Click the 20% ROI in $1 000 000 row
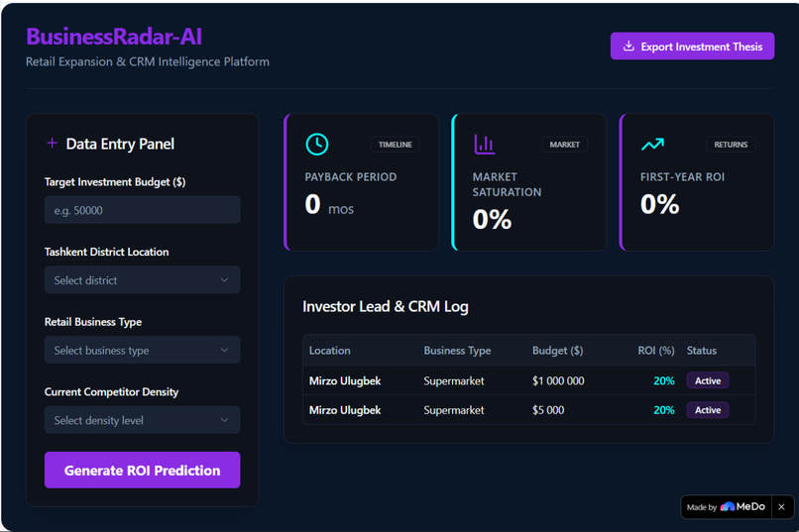This screenshot has width=799, height=532. tap(664, 380)
